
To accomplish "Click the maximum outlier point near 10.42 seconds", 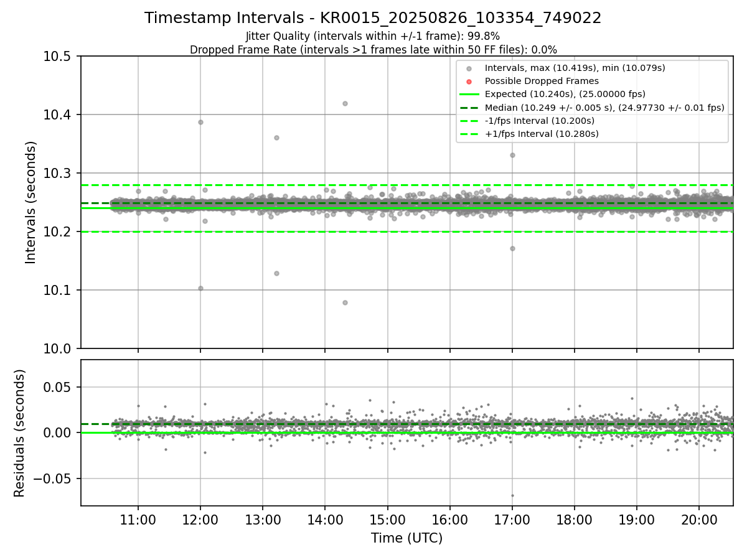I will (x=345, y=103).
